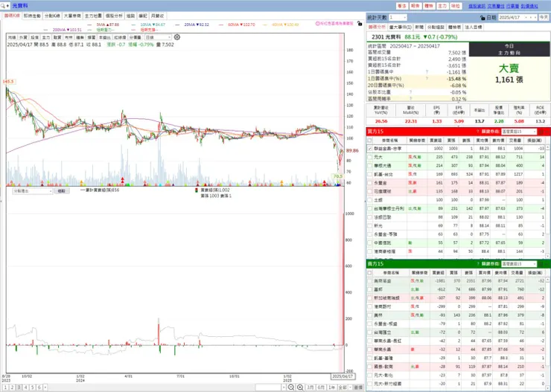Viewport: 551px width, 392px height.
Task: Toggle the select-all checkbox in 買方15 table header
Action: coord(369,141)
